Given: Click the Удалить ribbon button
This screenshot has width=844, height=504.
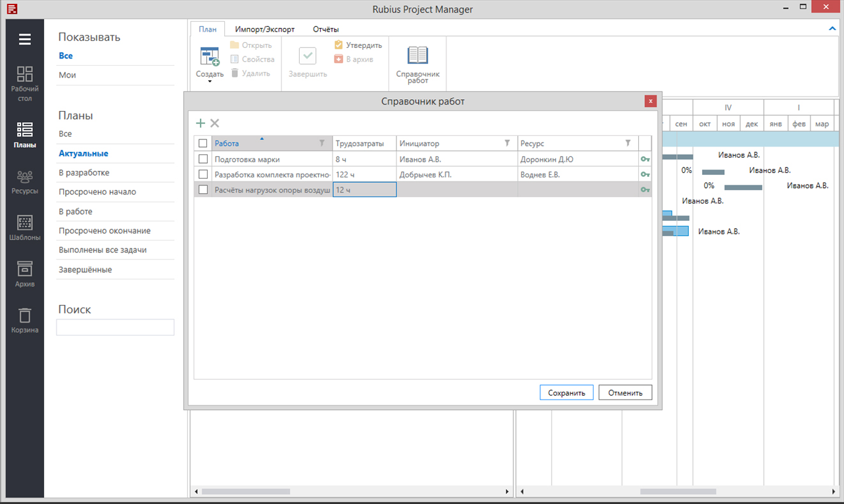Looking at the screenshot, I should (x=250, y=73).
